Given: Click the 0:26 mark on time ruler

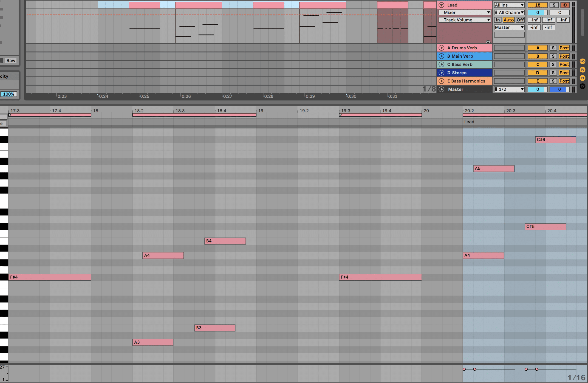Looking at the screenshot, I should pos(186,96).
